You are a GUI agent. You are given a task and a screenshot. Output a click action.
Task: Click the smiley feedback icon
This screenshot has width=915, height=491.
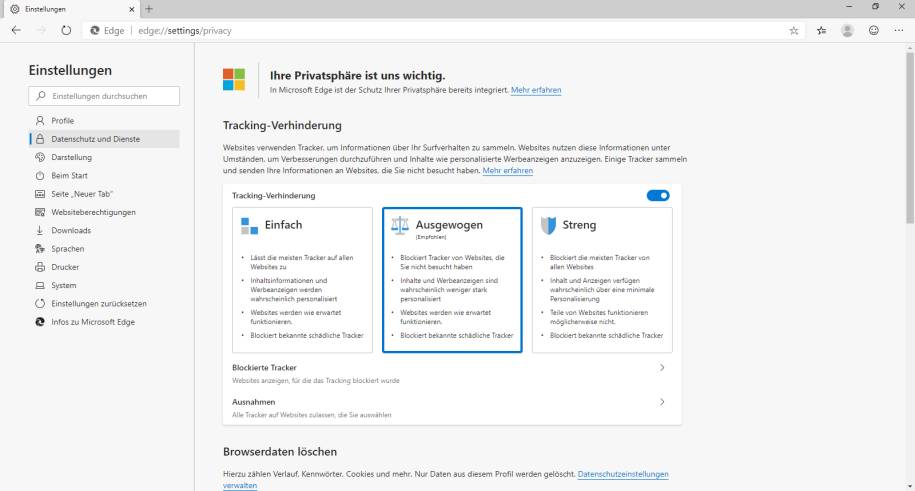(873, 31)
